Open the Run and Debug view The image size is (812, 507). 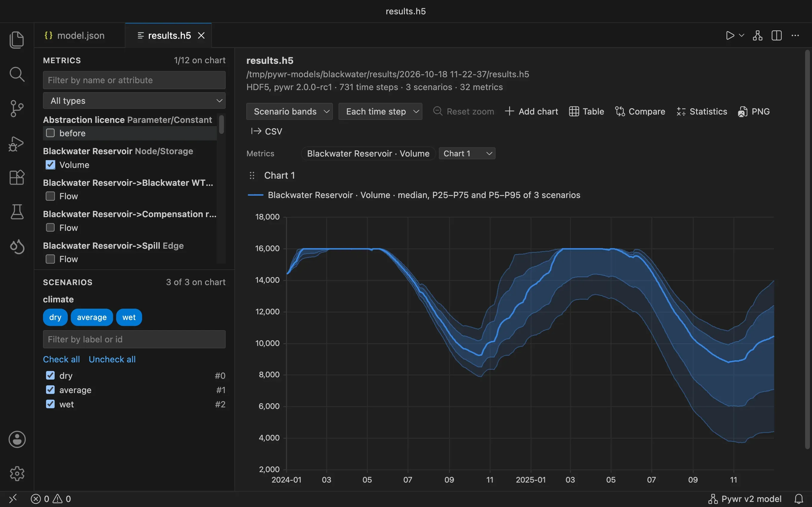coord(17,143)
